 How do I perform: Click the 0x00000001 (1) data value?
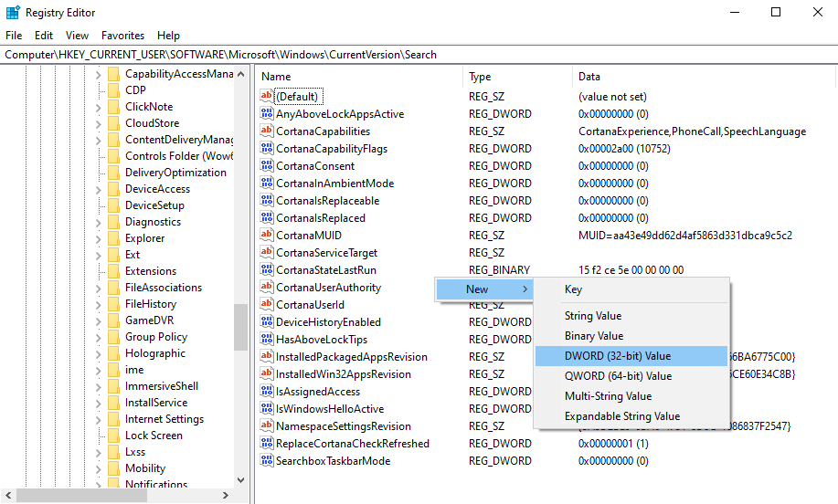tap(613, 444)
